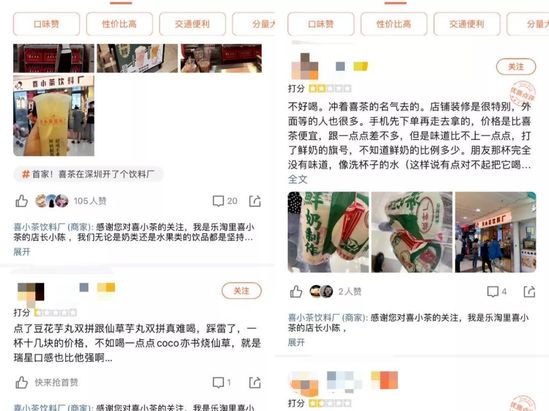The width and height of the screenshot is (549, 411).
Task: Open hashtag 首家！喜茶在深圳开了个饮料厂
Action: click(x=88, y=174)
